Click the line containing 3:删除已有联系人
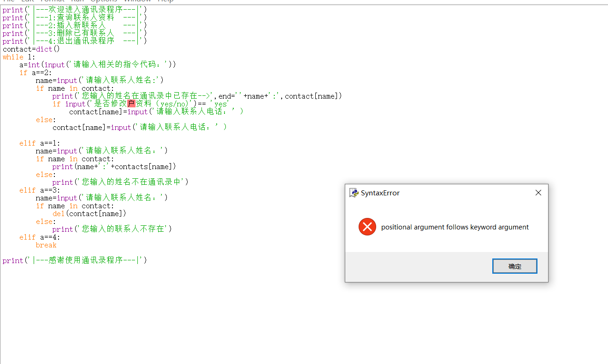Viewport: 608px width, 364px height. pyautogui.click(x=75, y=33)
